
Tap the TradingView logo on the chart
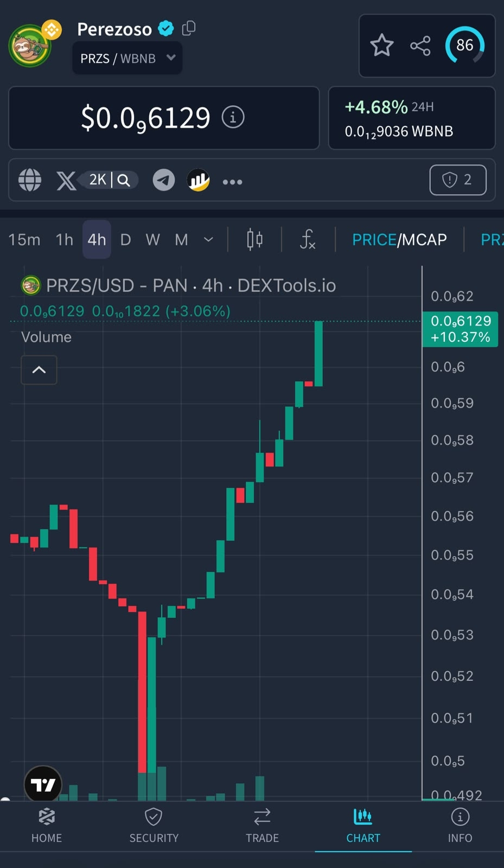coord(43,784)
